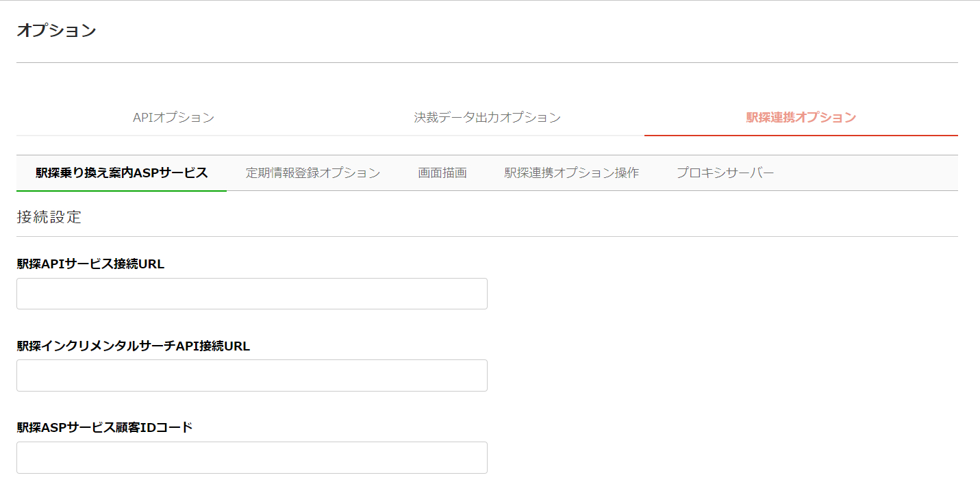Click the 駅探ASPサービス顧客IDコード input box
The height and width of the screenshot is (497, 980).
[252, 458]
